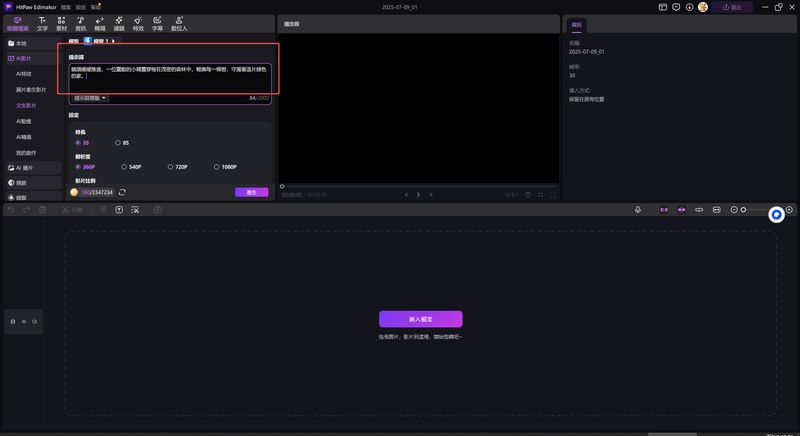Select 圖片產生影片 in the sidebar
This screenshot has width=800, height=436.
tap(31, 89)
